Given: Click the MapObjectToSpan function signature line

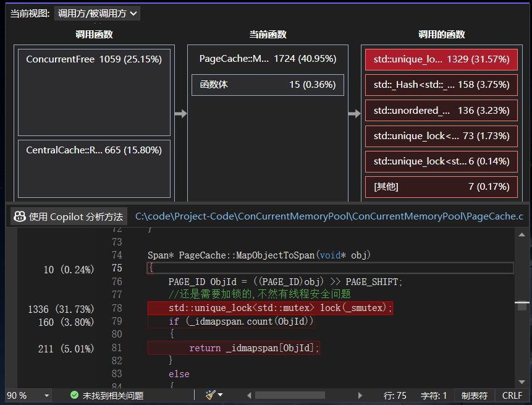Looking at the screenshot, I should click(x=259, y=255).
